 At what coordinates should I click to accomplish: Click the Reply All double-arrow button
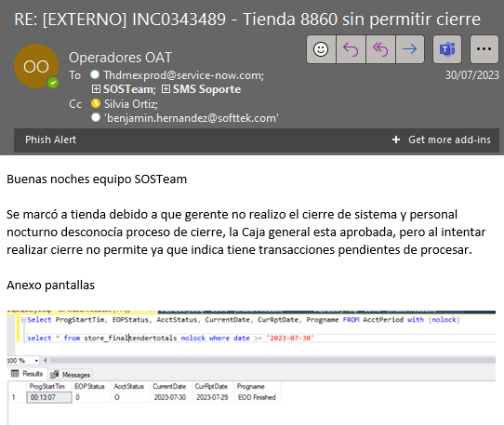click(380, 49)
